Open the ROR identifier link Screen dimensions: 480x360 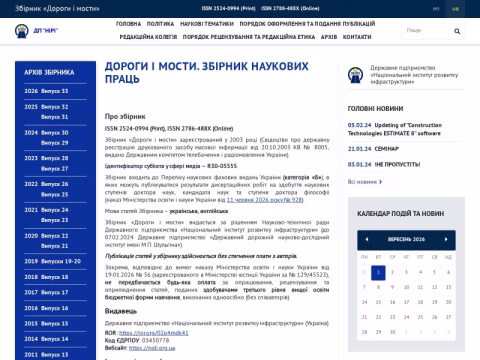click(154, 333)
